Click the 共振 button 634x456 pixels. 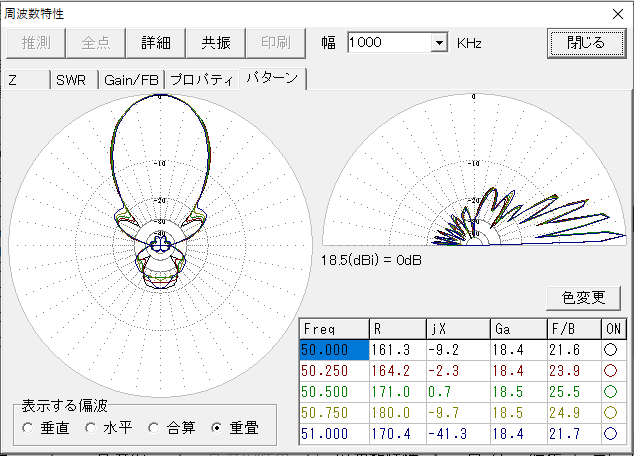216,43
